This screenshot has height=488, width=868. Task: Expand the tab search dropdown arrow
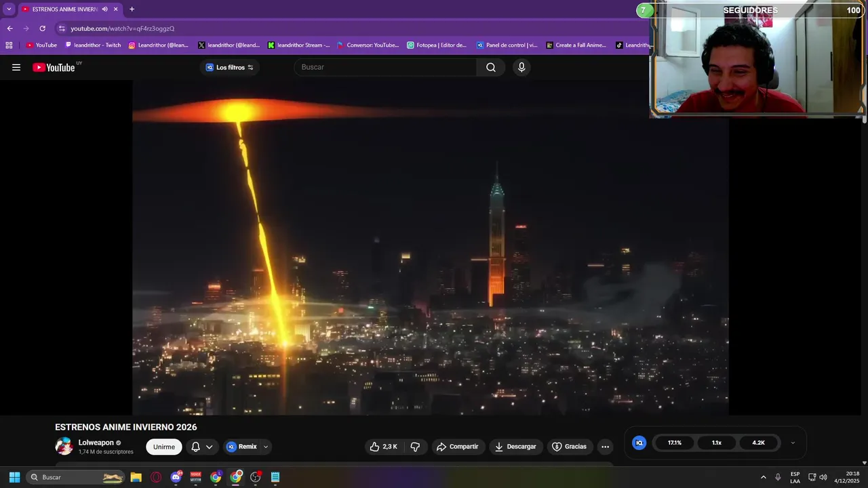coord(9,9)
